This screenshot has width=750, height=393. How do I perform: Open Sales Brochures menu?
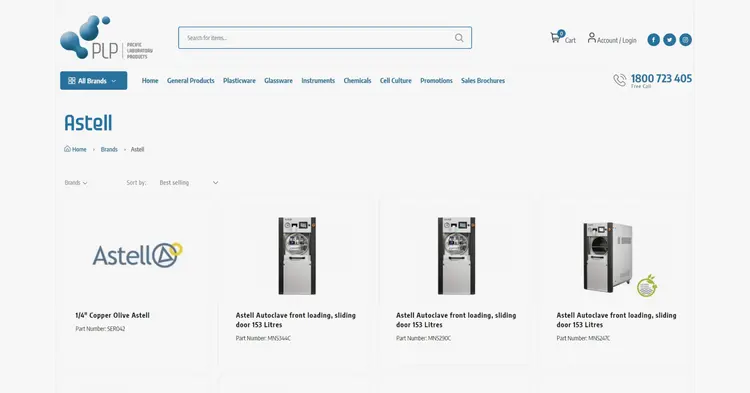coord(483,80)
